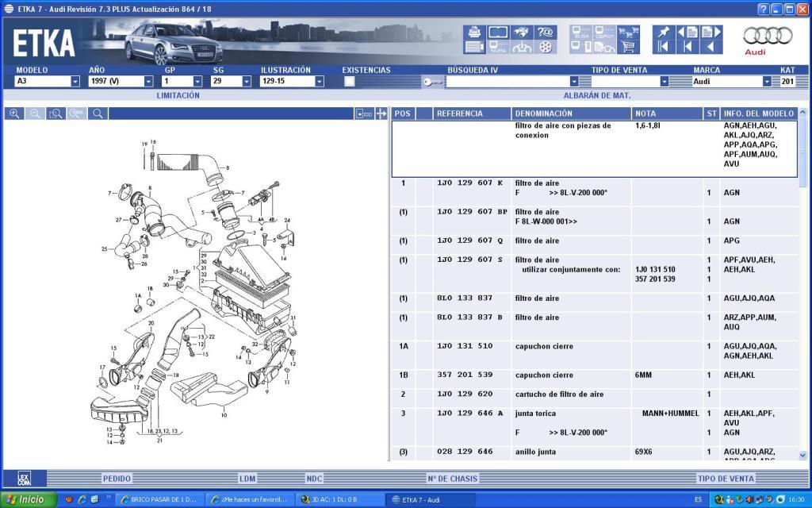Viewport: 812px width, 508px height.
Task: Click the screen frame icon beside the printer
Action: (498, 32)
